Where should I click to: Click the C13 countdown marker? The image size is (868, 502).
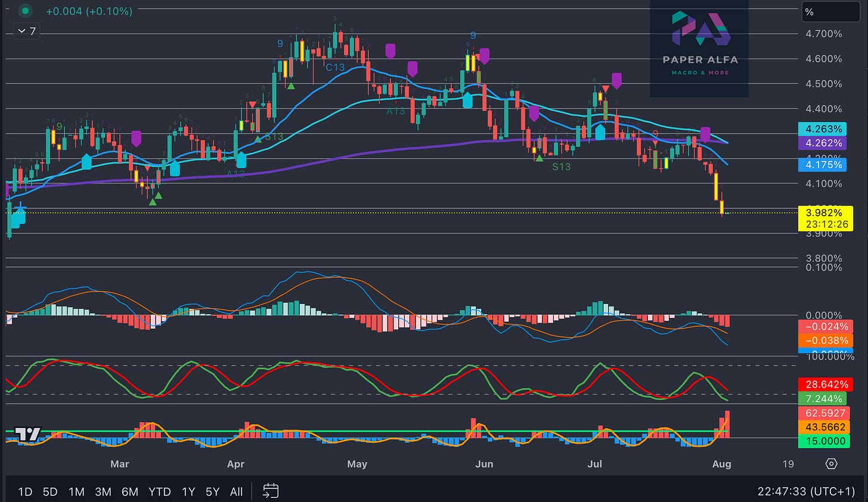tap(335, 68)
